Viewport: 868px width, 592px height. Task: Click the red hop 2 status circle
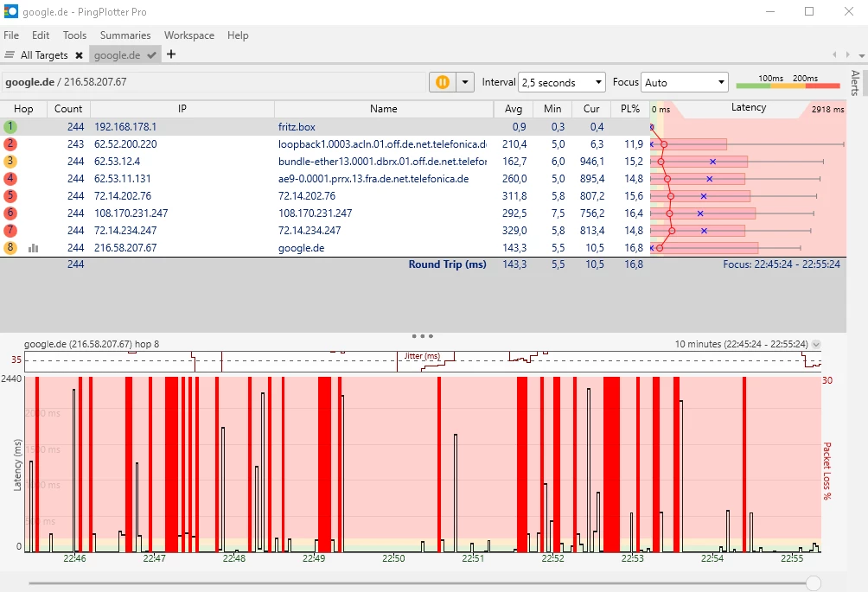point(10,144)
